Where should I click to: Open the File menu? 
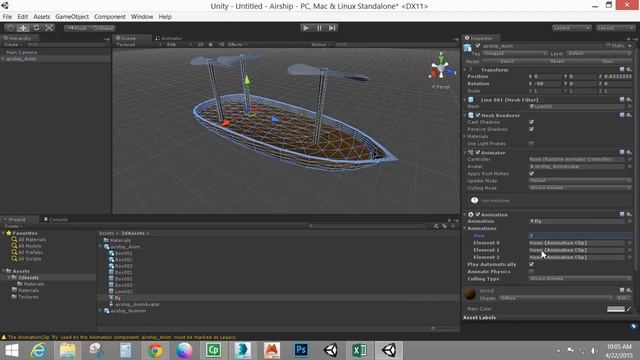pos(7,17)
